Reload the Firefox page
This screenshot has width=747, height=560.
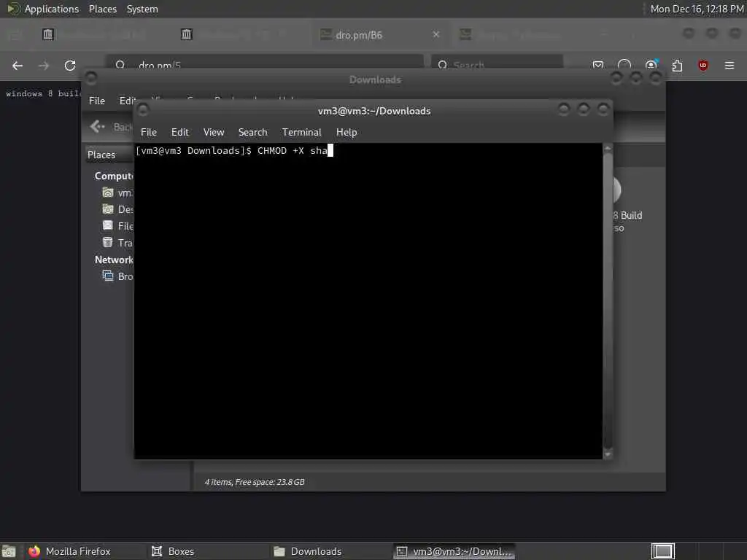pyautogui.click(x=70, y=66)
